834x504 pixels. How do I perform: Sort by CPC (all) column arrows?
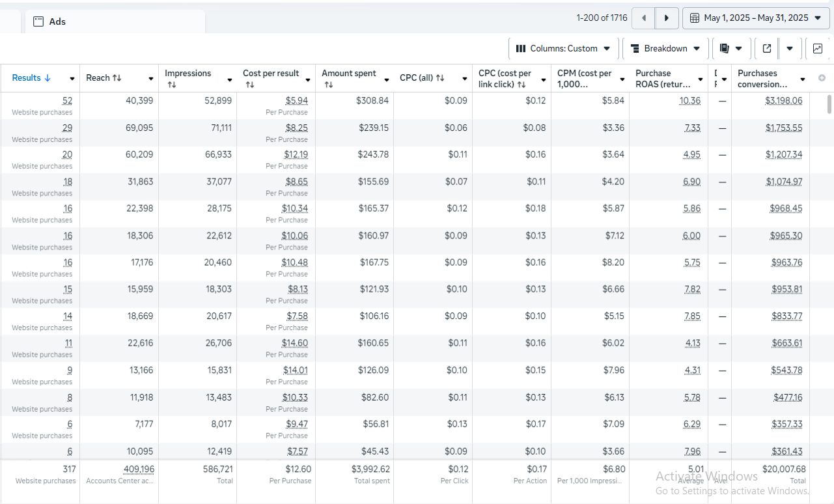(440, 78)
